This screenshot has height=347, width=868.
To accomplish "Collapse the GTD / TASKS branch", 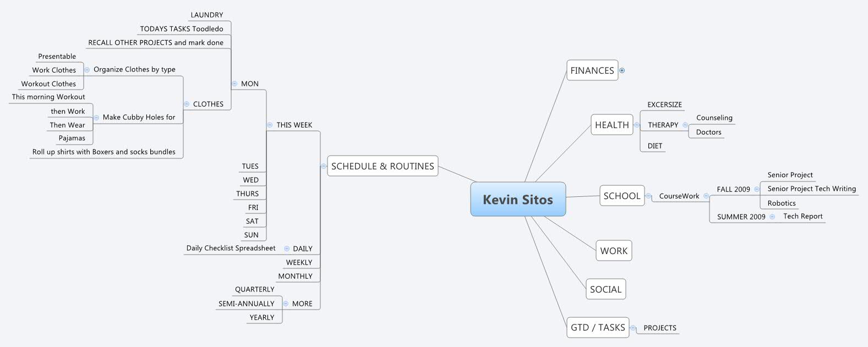I will (x=633, y=328).
